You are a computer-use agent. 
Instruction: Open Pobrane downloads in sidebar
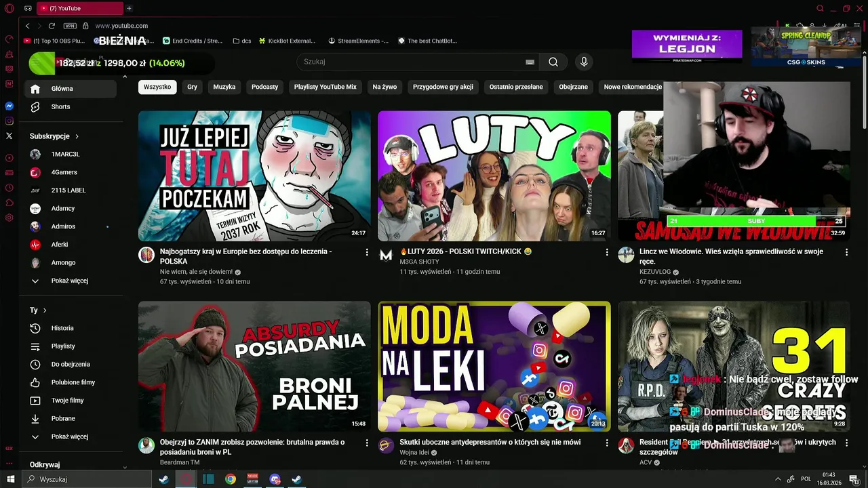click(71, 419)
